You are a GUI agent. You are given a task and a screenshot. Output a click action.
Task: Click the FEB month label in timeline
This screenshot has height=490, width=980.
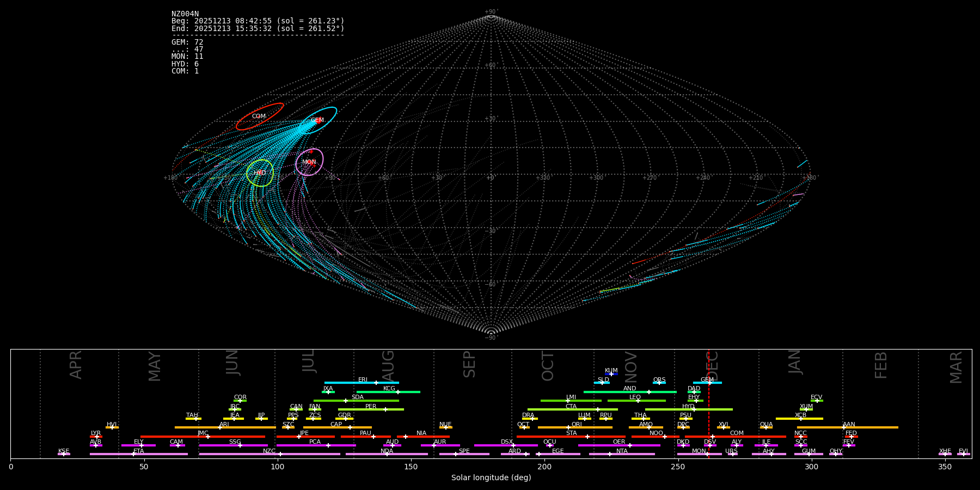click(881, 365)
